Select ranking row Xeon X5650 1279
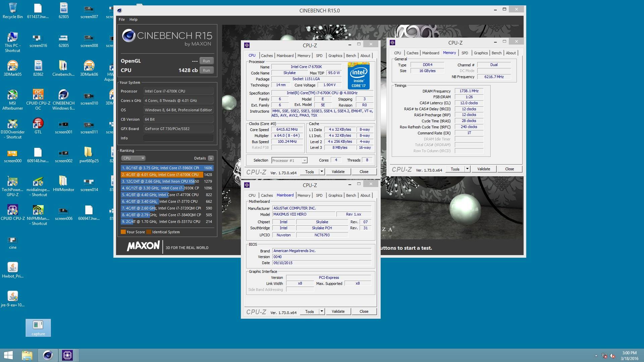Screen dimensions: 644x362 pyautogui.click(x=167, y=181)
